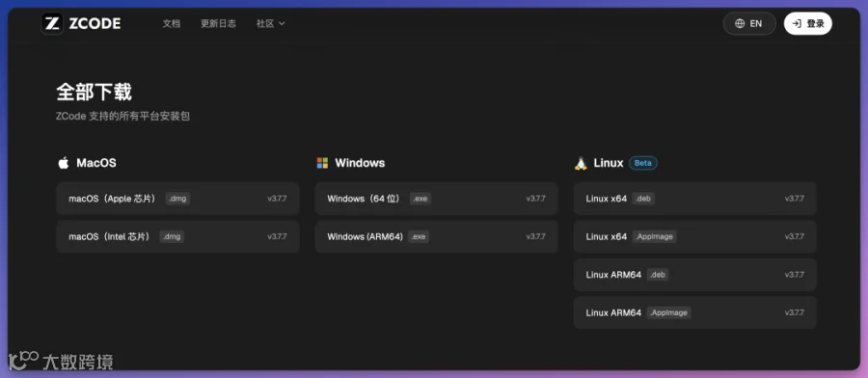Click the .AppImage tag on Linux ARM64 row
This screenshot has width=868, height=378.
pos(668,312)
